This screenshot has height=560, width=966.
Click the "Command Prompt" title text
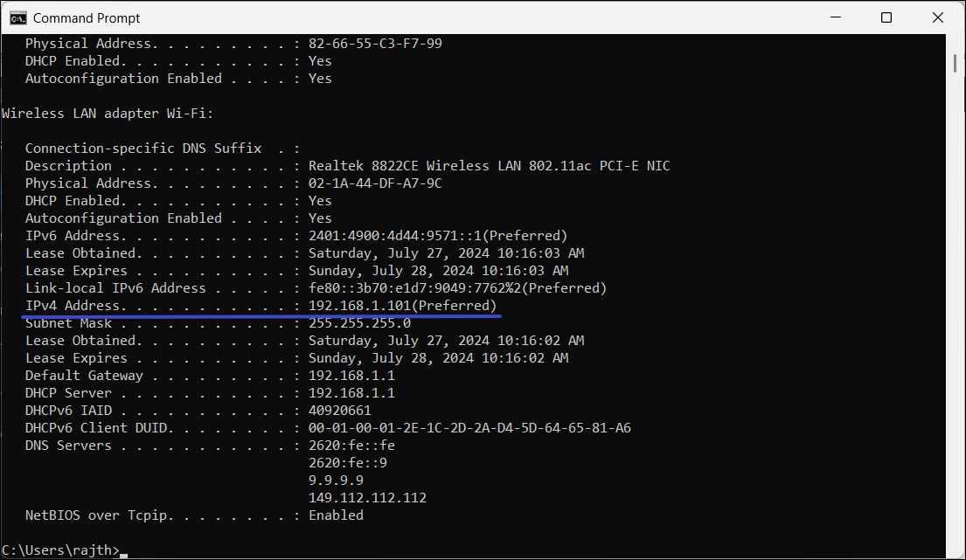click(x=86, y=17)
